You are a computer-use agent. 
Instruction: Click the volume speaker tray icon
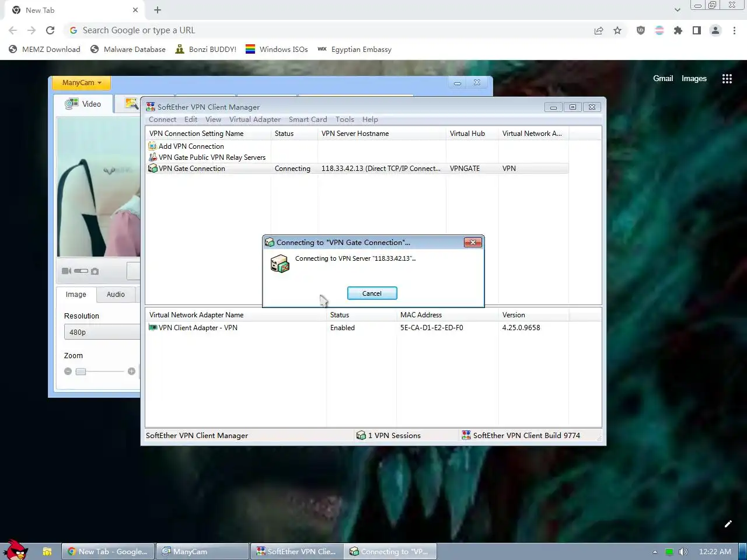(x=683, y=552)
